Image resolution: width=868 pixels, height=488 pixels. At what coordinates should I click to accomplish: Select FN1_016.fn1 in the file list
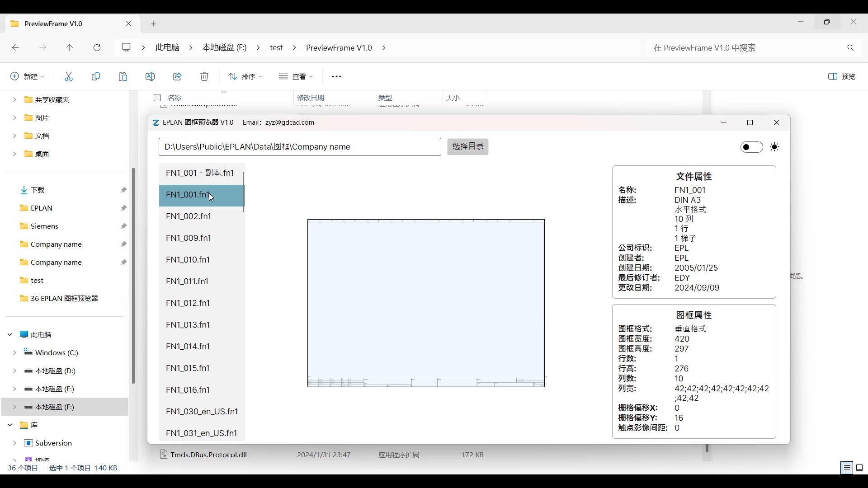pos(201,390)
